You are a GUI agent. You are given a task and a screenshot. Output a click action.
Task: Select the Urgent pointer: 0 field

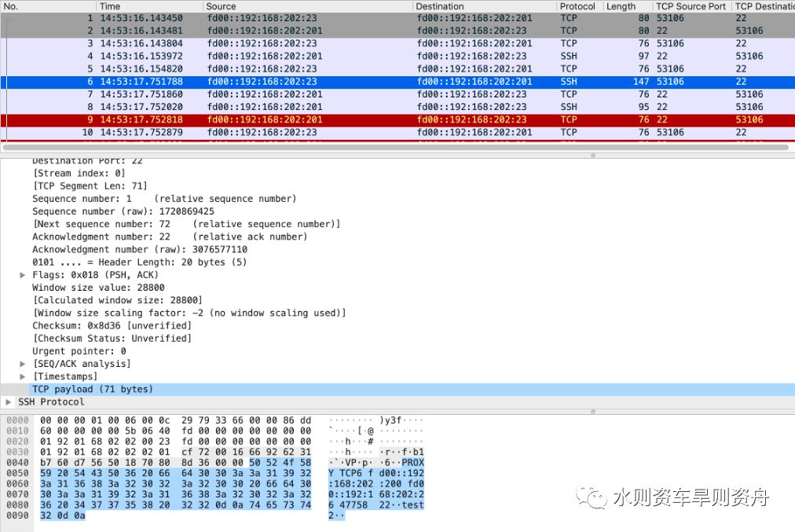tap(79, 351)
